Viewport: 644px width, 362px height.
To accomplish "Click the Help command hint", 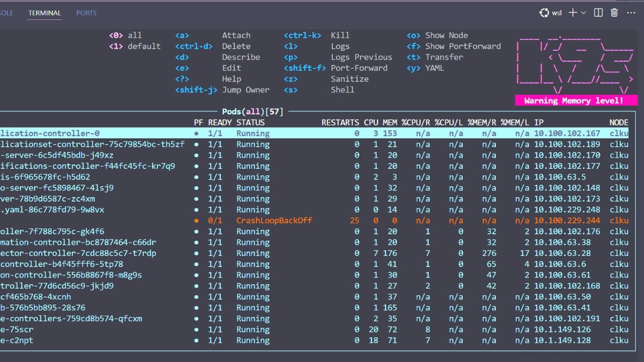I will tap(231, 79).
